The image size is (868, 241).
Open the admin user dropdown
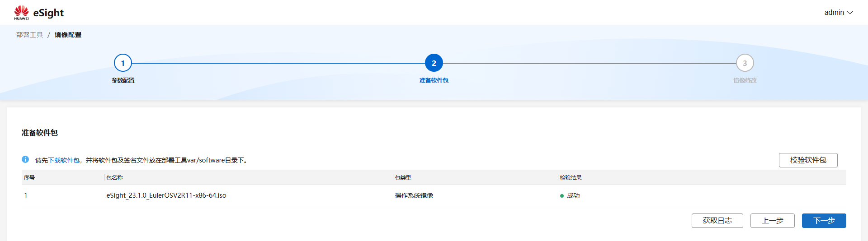coord(838,13)
